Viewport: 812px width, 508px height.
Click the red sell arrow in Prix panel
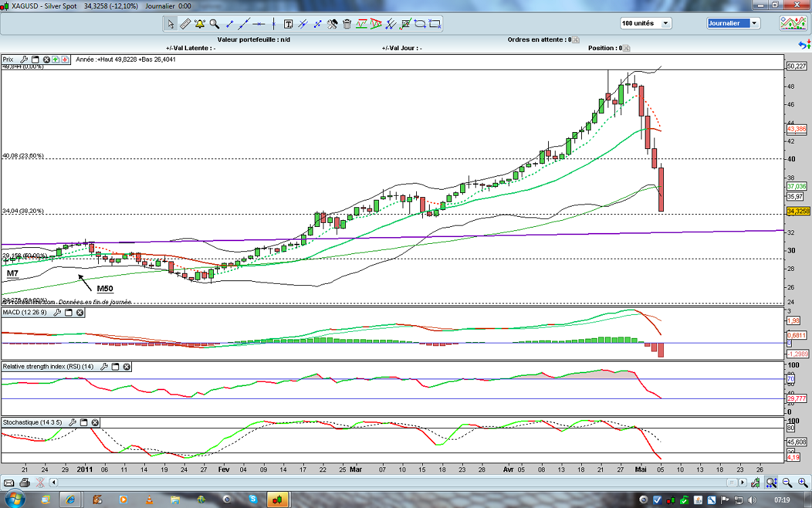click(64, 60)
